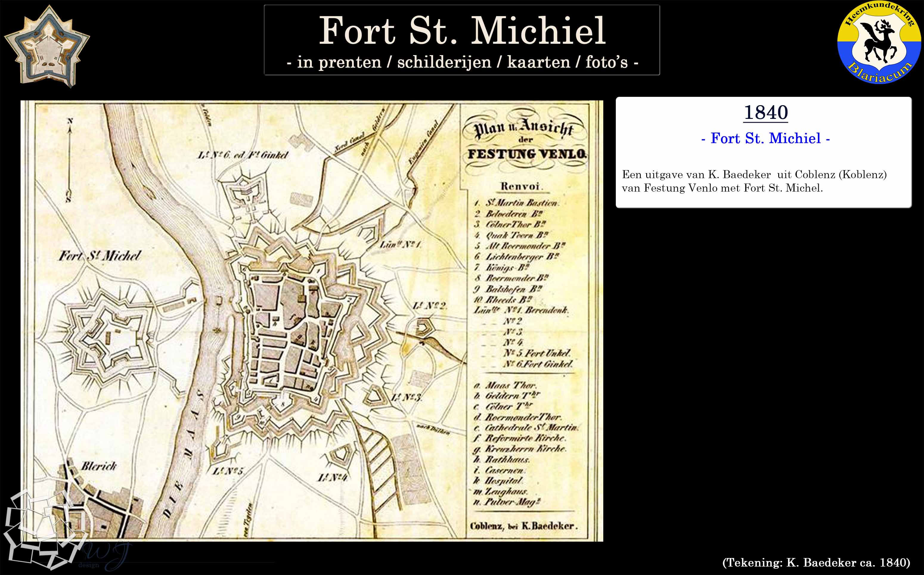Click the Tekening K. Baedeker caption
The height and width of the screenshot is (575, 924).
pyautogui.click(x=816, y=562)
